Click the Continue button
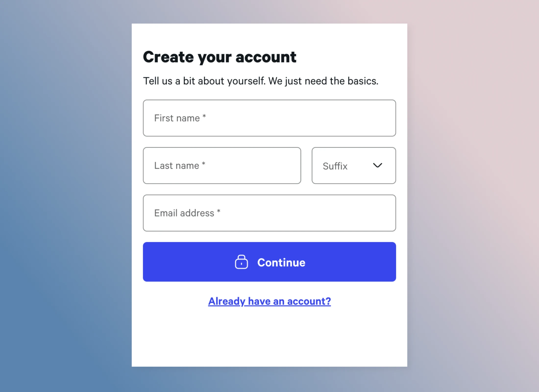The height and width of the screenshot is (392, 539). tap(269, 262)
